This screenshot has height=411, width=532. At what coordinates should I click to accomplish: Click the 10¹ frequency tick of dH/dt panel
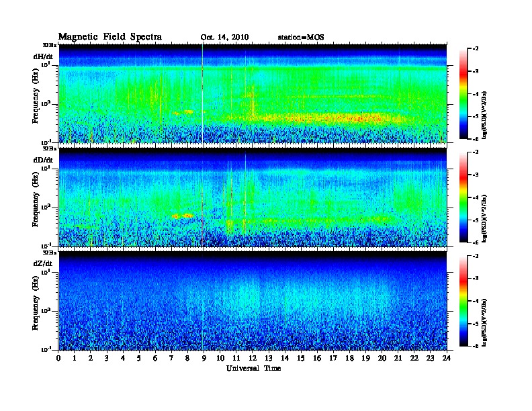46,64
